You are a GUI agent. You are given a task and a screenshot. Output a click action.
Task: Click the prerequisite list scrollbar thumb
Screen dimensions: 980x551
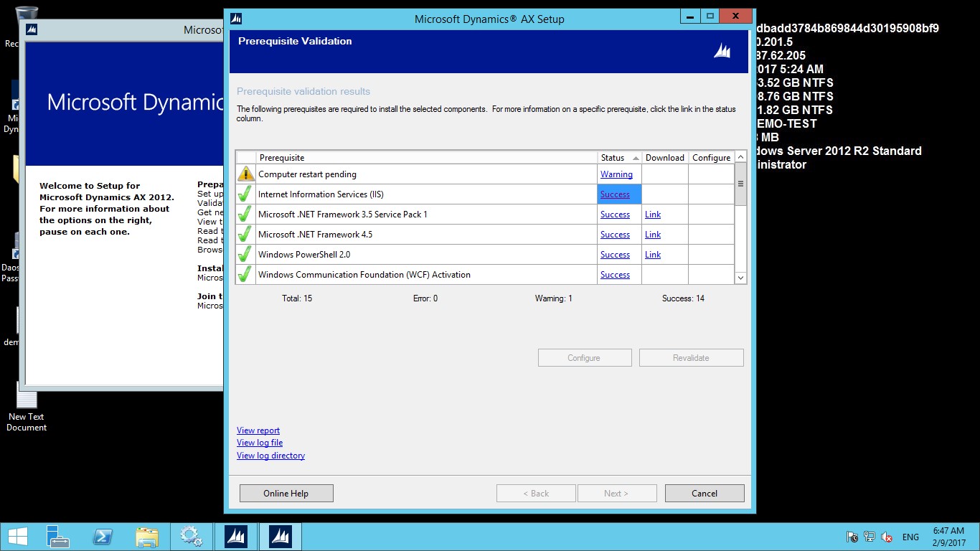[740, 184]
